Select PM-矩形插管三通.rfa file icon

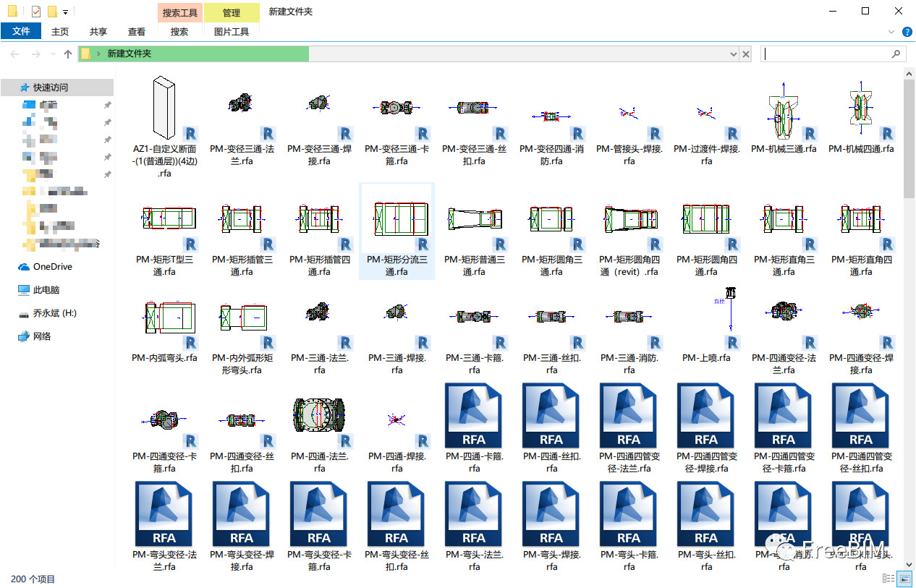point(242,218)
